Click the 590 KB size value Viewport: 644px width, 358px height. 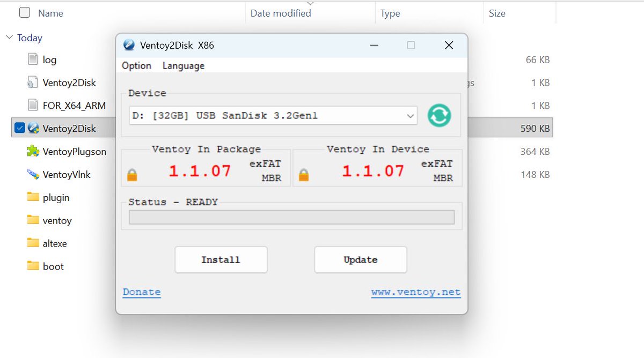[535, 129]
